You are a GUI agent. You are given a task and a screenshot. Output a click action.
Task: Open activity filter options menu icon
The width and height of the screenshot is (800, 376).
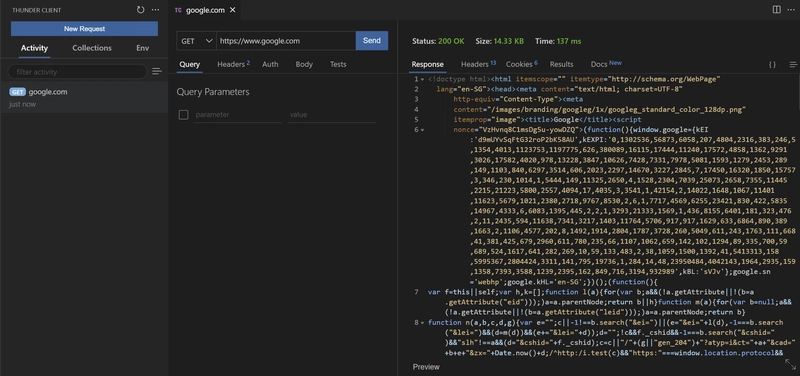point(157,71)
